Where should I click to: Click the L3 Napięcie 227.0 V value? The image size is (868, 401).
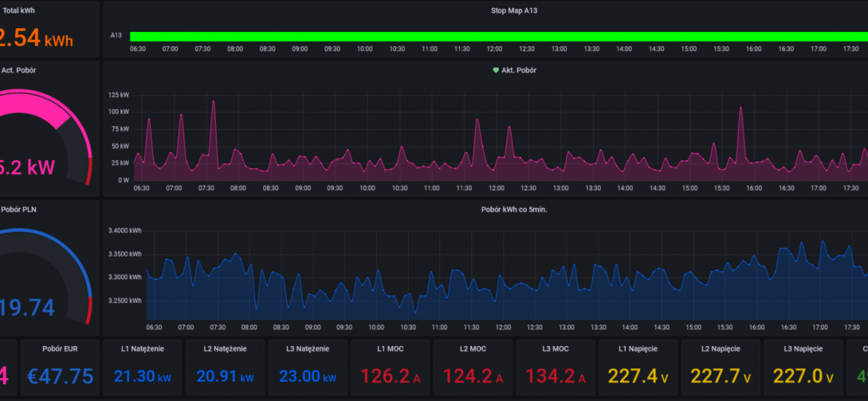coord(802,376)
